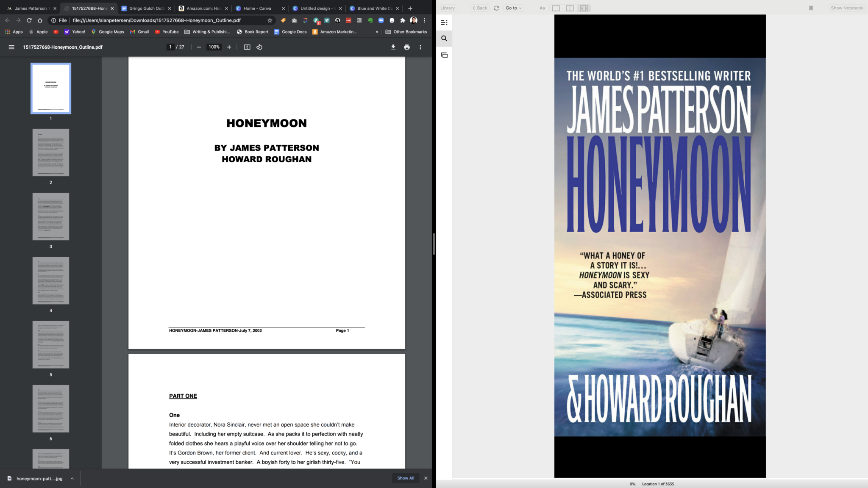The width and height of the screenshot is (868, 488).
Task: Open Writing & Publishing bookmarks folder
Action: 207,32
